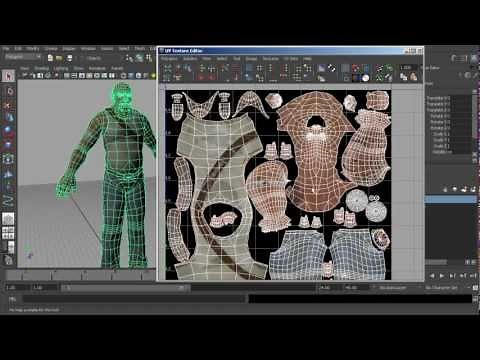Open the Create menu in Maya
This screenshot has width=480, height=360.
click(x=51, y=49)
